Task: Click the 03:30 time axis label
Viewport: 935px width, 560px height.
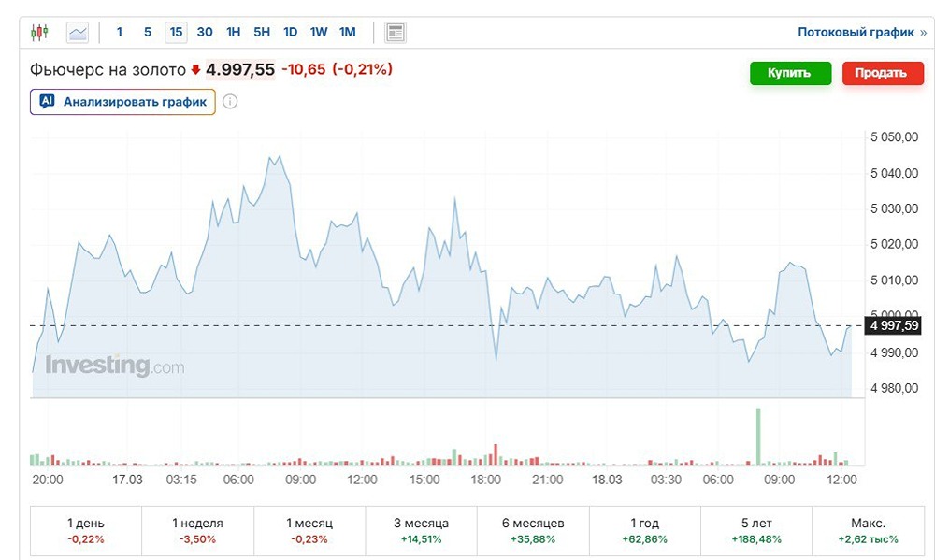Action: point(666,481)
